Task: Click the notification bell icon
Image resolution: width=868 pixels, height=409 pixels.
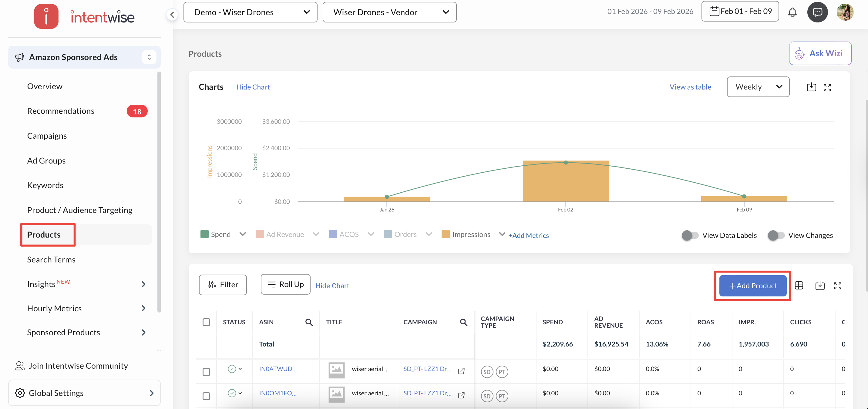Action: click(x=792, y=12)
